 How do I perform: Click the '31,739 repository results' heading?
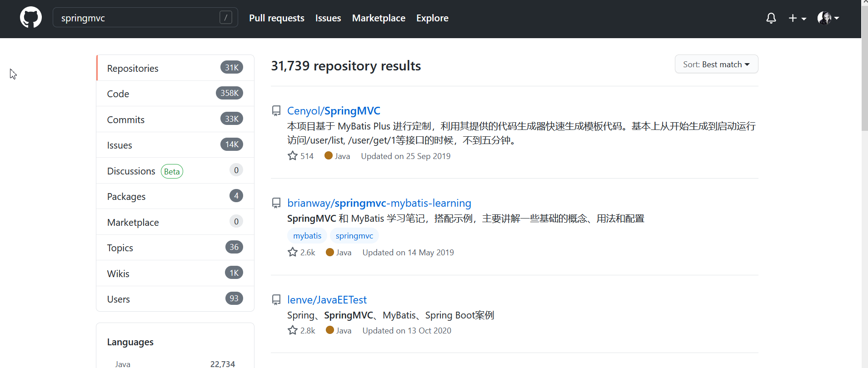346,66
